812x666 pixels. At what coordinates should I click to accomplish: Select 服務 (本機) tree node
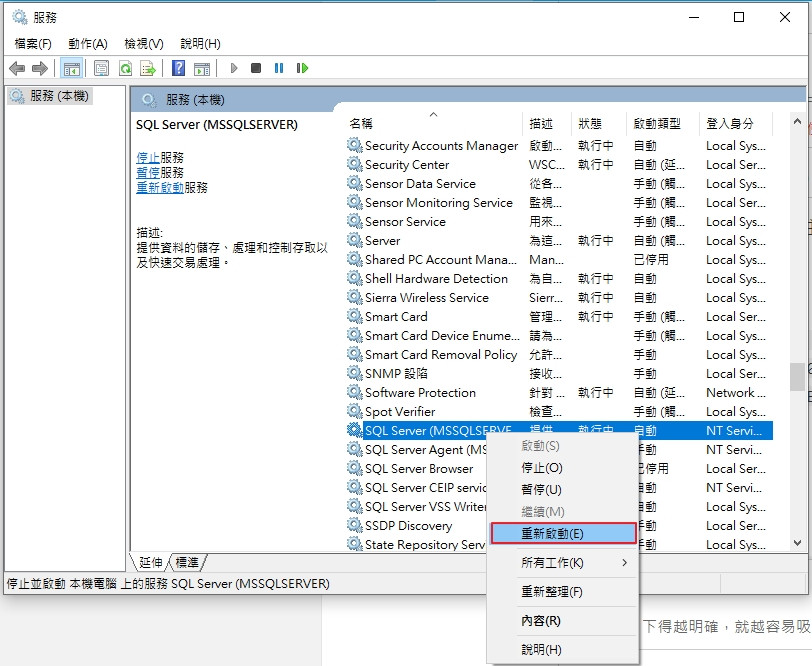coord(50,96)
